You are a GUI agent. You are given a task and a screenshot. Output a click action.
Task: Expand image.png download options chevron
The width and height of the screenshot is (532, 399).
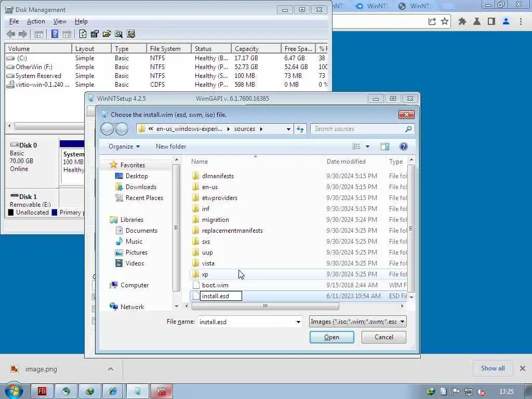point(111,369)
